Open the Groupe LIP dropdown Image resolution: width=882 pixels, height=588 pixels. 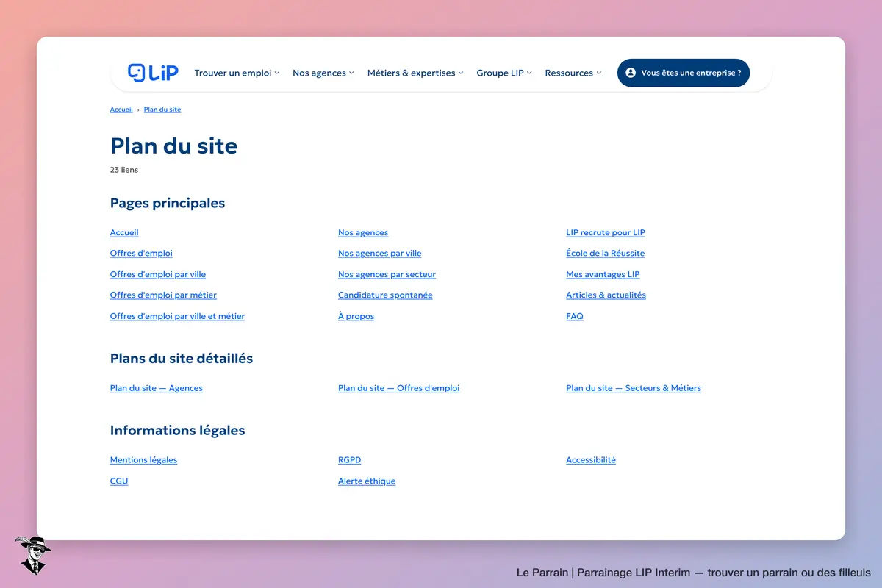[x=504, y=73]
